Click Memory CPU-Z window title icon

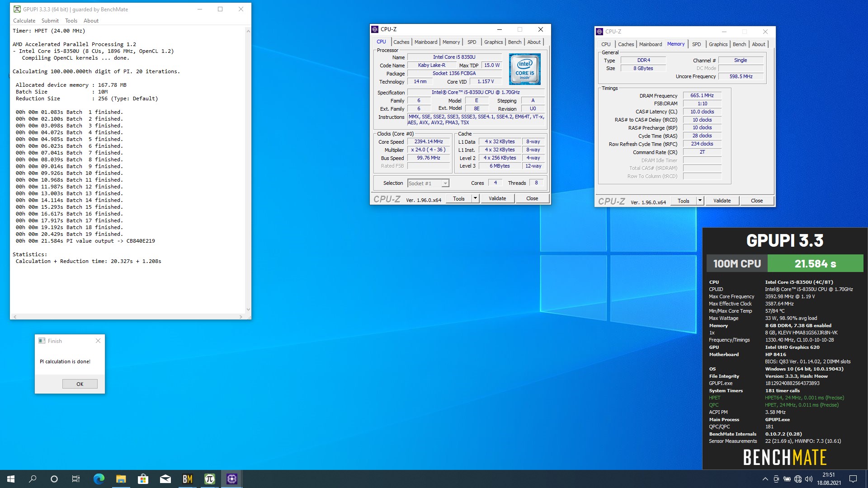tap(599, 32)
